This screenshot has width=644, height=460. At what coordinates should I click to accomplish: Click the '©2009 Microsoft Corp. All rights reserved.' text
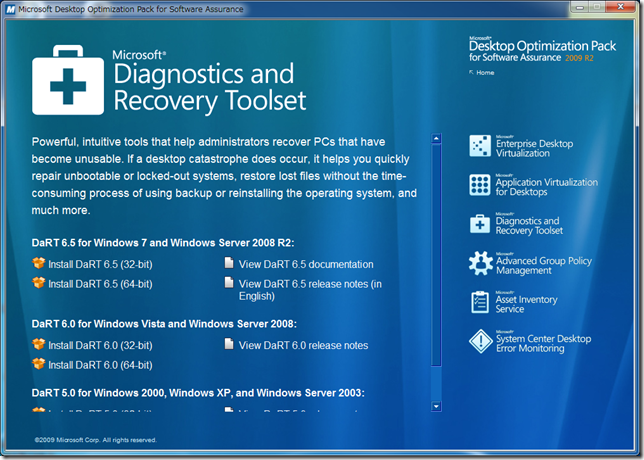coord(96,440)
